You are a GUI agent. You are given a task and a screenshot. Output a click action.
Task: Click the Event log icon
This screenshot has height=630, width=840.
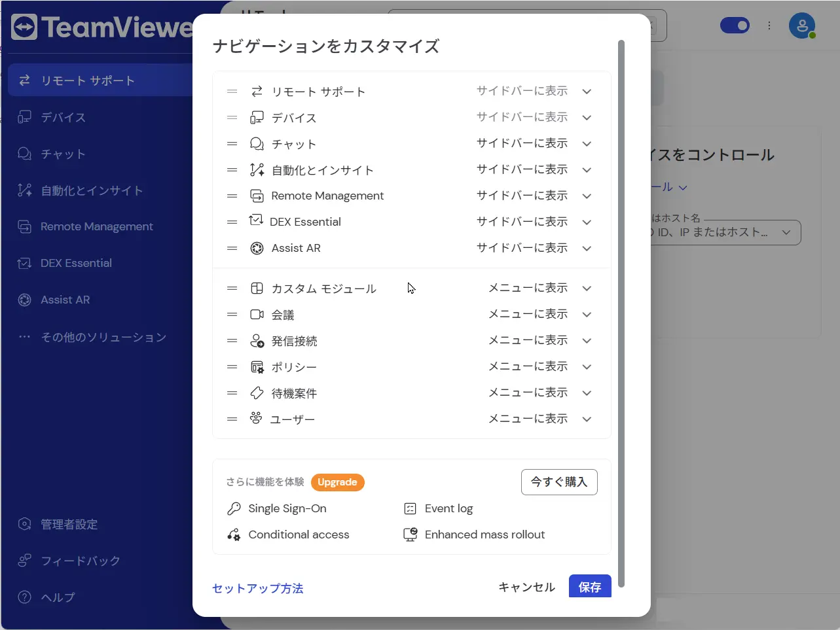tap(411, 508)
